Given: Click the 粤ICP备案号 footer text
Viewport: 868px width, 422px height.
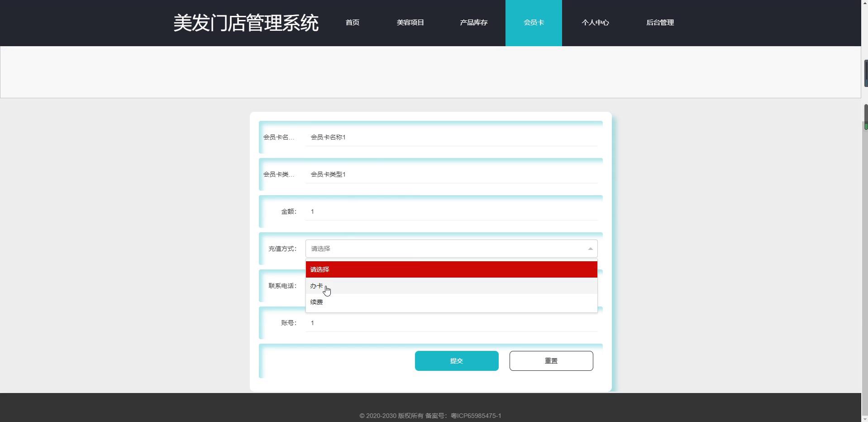Looking at the screenshot, I should (x=476, y=416).
